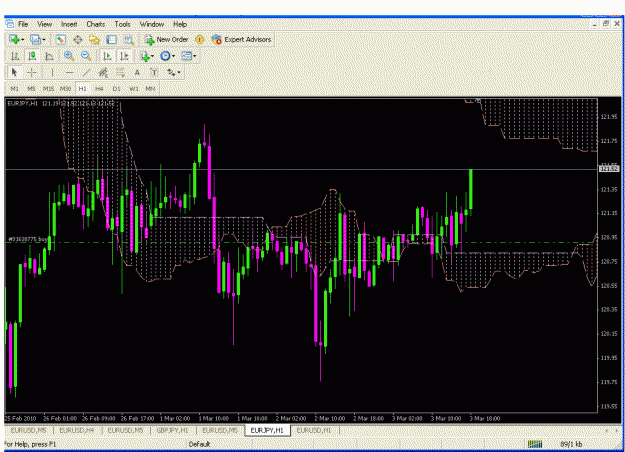Open the Data Window crosshair-target icon
This screenshot has height=452, width=625.
pos(78,39)
